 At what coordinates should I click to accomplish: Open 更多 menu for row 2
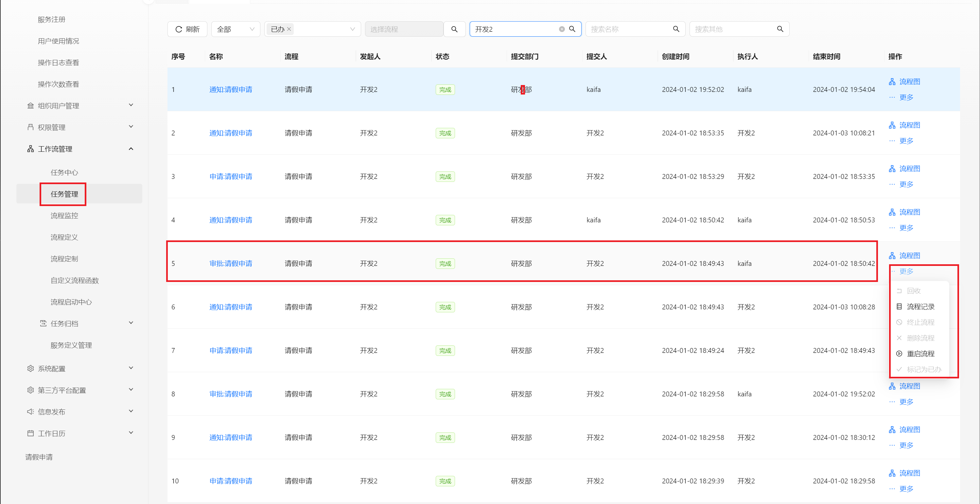901,141
